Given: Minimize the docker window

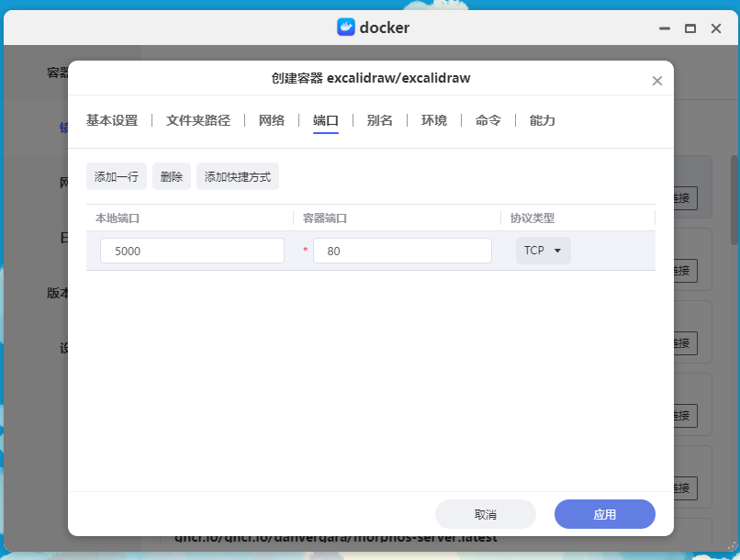Looking at the screenshot, I should 665,28.
